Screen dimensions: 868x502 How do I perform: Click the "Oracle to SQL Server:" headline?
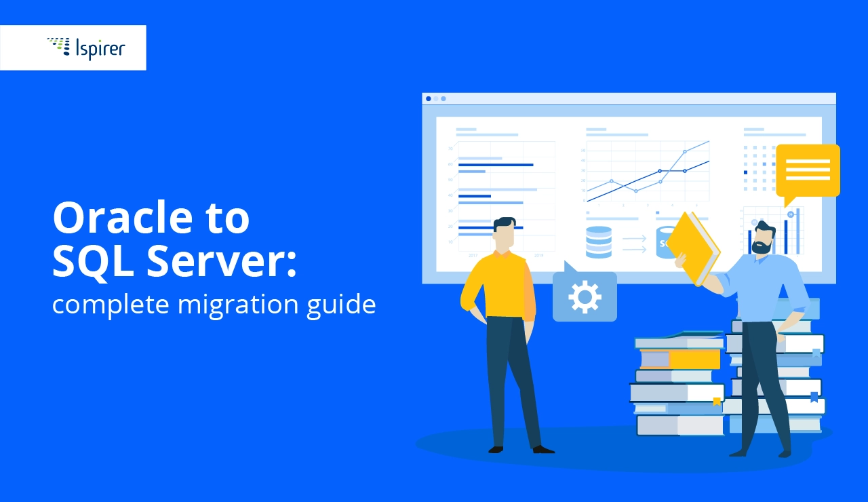(174, 240)
